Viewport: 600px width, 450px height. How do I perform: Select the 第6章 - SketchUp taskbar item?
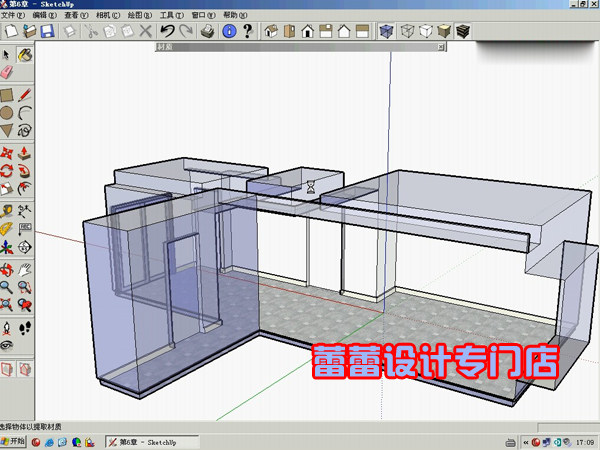click(152, 442)
